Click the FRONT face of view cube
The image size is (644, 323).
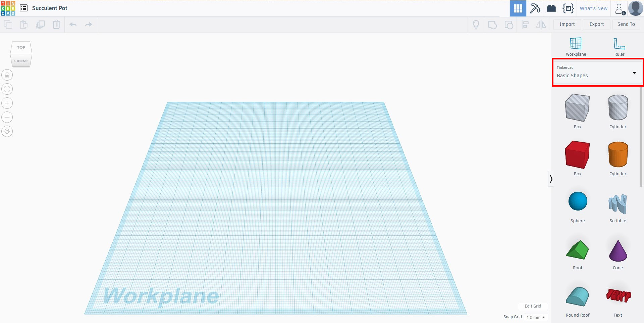(21, 61)
